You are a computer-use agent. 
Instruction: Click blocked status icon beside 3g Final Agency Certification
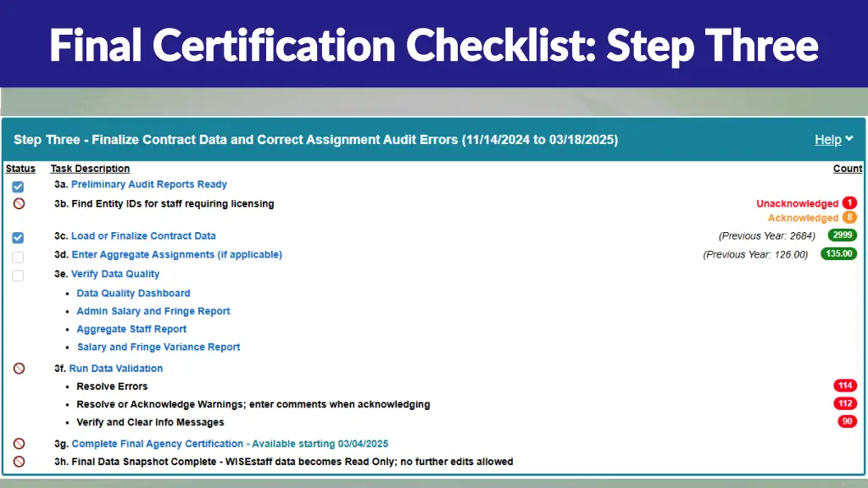pyautogui.click(x=19, y=444)
